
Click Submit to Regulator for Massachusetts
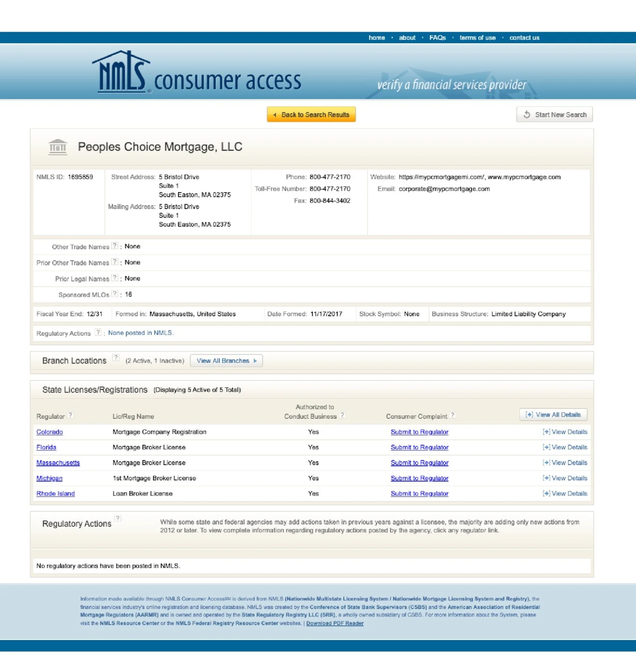pos(420,463)
